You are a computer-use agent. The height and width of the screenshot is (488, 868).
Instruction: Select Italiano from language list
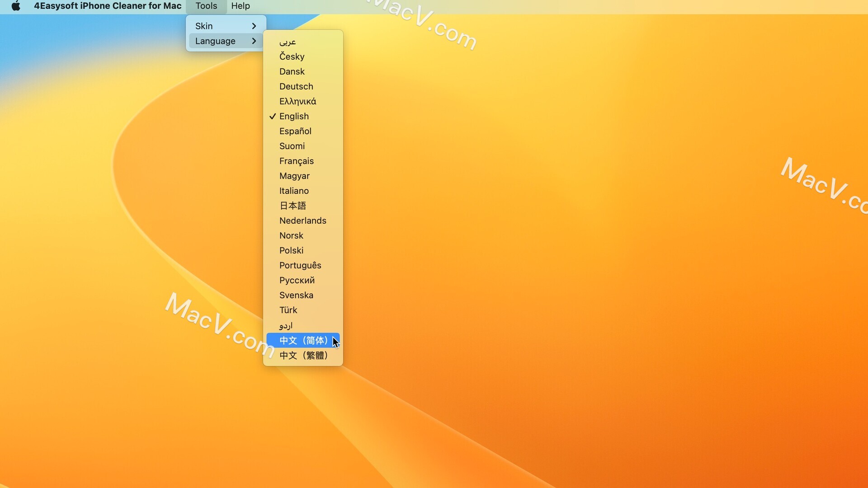[x=294, y=191]
